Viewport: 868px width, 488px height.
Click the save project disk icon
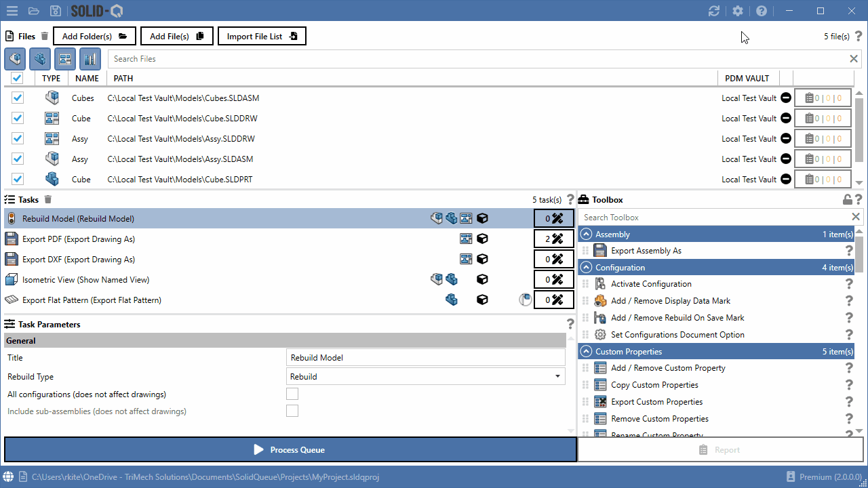point(56,11)
